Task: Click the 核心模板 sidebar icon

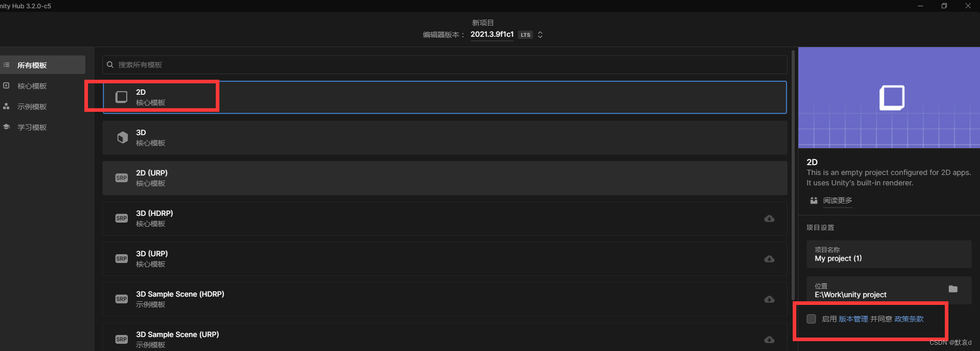Action: click(6, 85)
